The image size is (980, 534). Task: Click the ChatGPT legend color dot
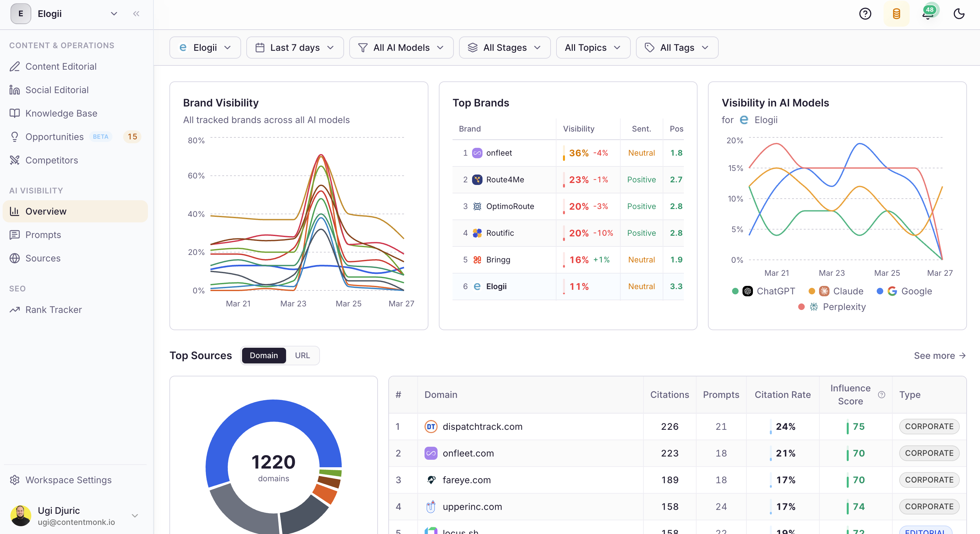736,291
